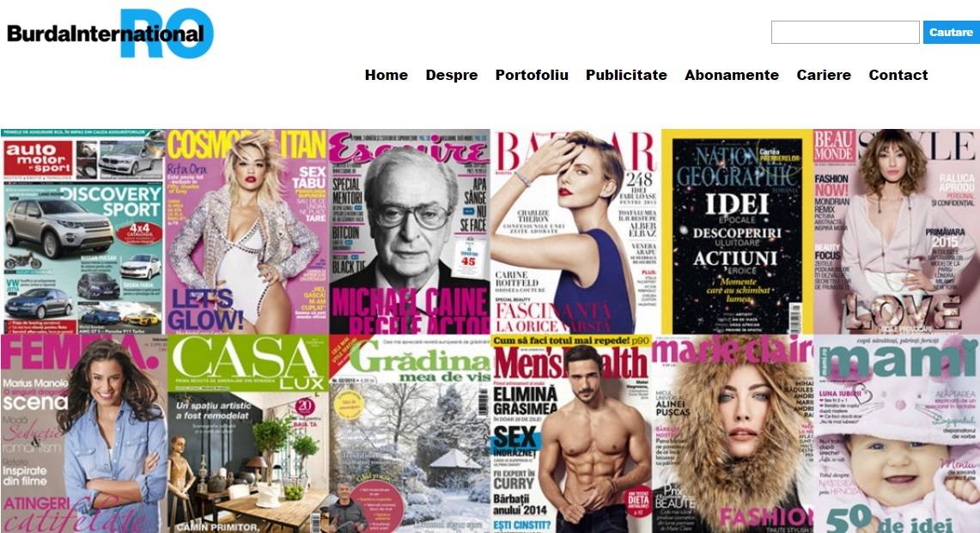The height and width of the screenshot is (533, 980).
Task: Open the Contact page link
Action: [x=898, y=75]
